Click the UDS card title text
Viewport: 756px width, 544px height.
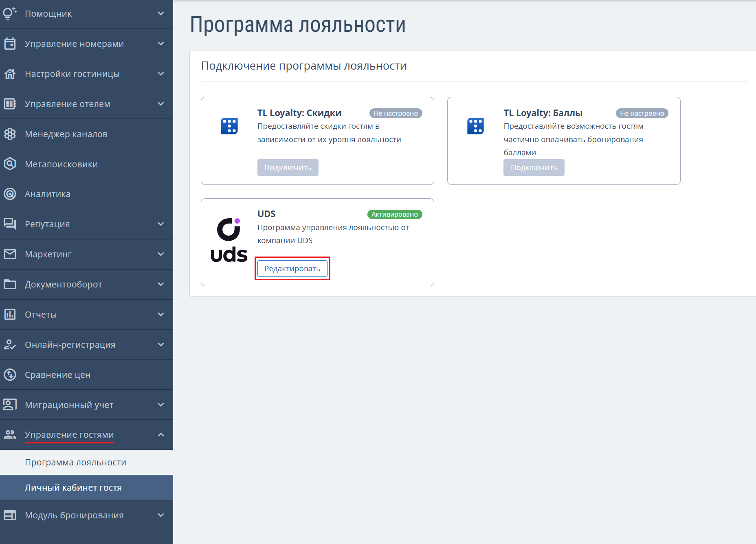click(x=266, y=214)
